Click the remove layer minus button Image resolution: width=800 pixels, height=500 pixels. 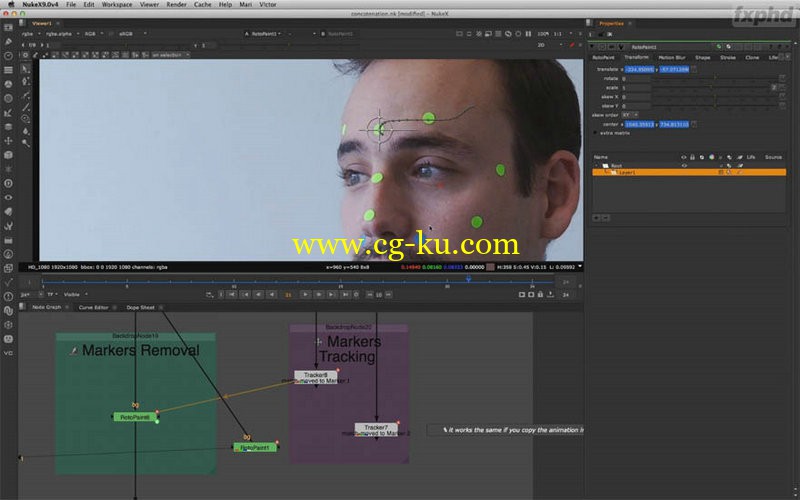605,218
